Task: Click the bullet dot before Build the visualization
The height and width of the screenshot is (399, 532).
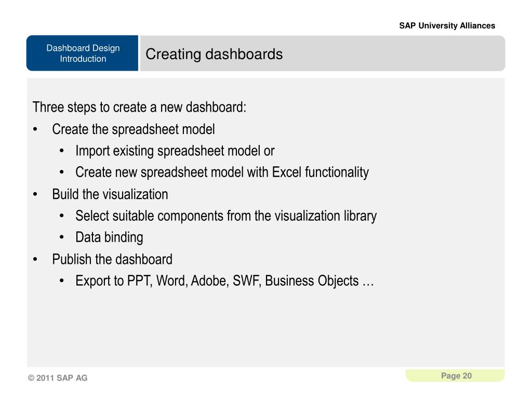Action: point(35,194)
